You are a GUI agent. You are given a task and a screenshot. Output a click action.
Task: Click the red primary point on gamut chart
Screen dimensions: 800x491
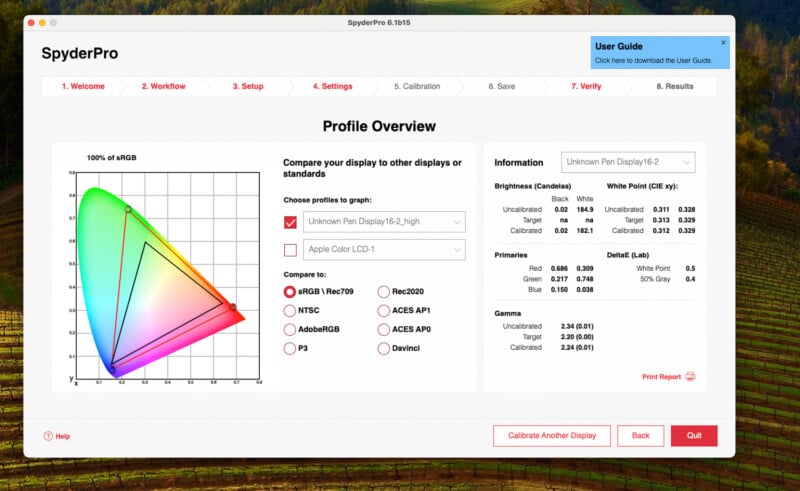(233, 307)
